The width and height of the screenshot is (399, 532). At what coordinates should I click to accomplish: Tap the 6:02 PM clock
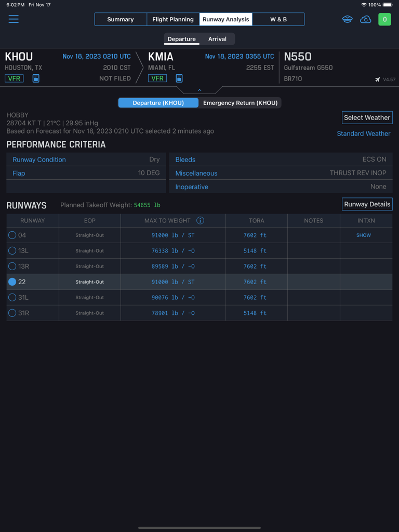point(15,5)
